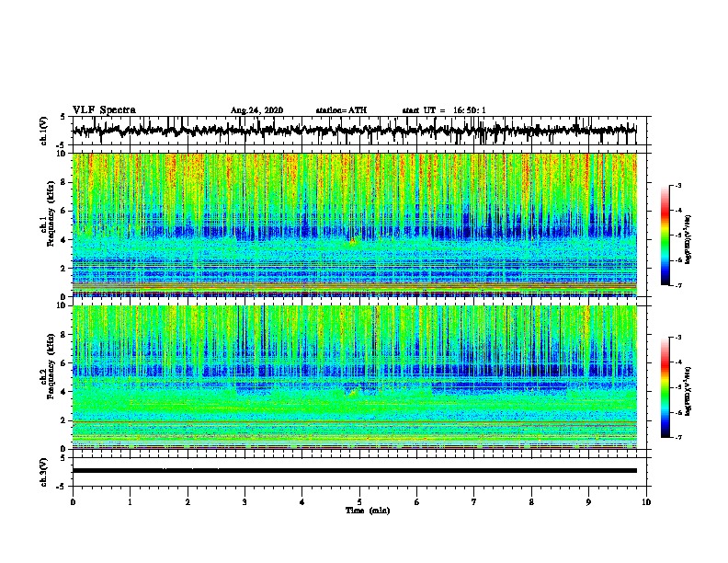This screenshot has width=728, height=563.
Task: Click the time axis tick "7"
Action: (x=474, y=502)
